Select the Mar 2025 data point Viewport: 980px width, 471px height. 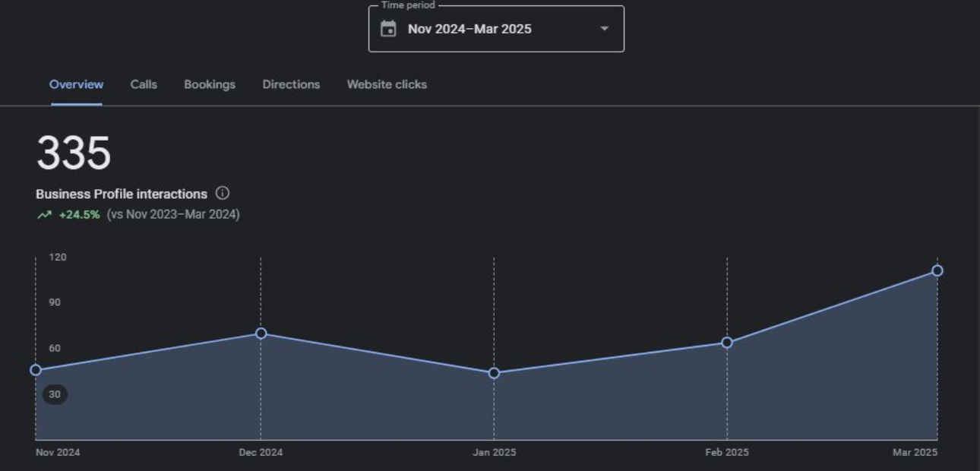point(937,270)
